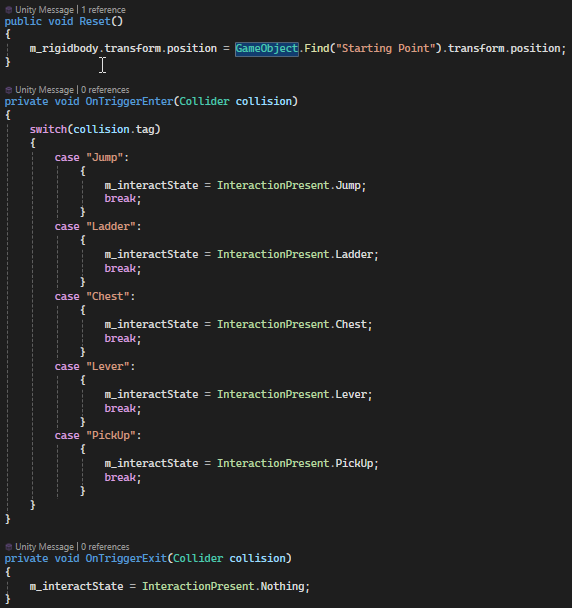
Task: Click the public keyword before void Reset
Action: coord(23,21)
